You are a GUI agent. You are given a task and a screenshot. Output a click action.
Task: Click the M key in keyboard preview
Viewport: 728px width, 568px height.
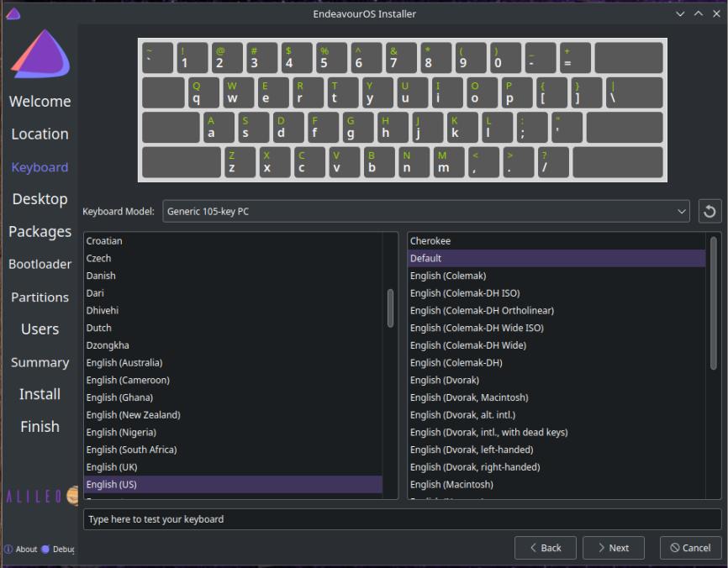click(x=449, y=162)
